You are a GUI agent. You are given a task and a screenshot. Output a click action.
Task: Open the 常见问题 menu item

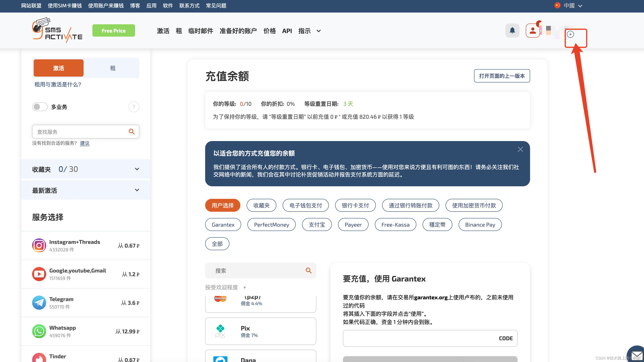tap(216, 6)
